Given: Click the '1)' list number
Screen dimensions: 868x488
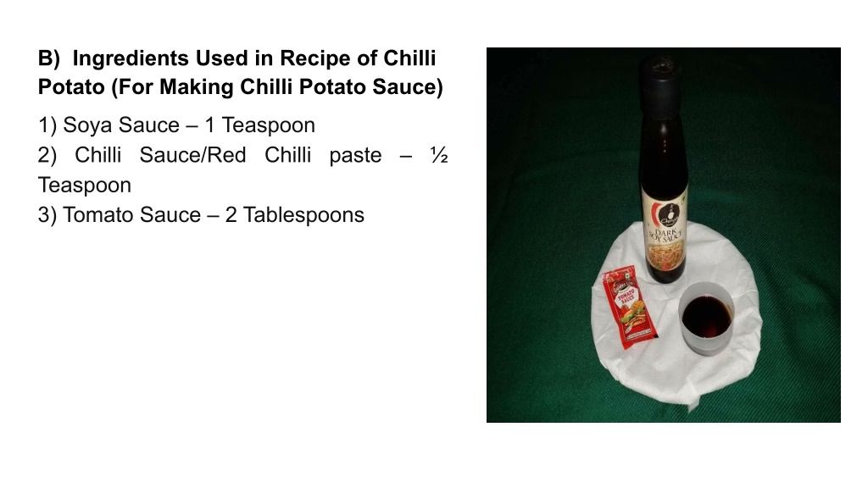Looking at the screenshot, I should [47, 125].
